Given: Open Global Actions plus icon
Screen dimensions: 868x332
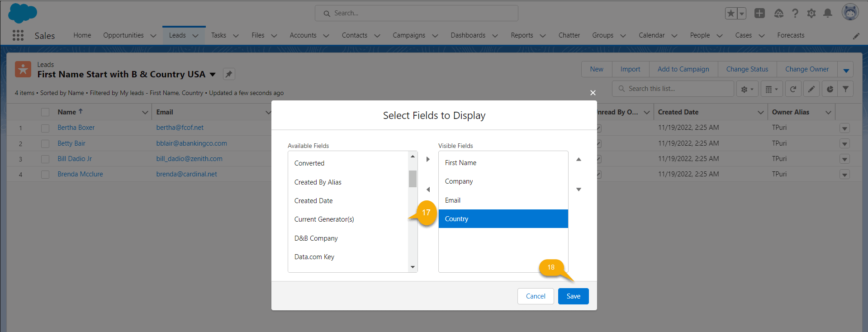Looking at the screenshot, I should click(x=759, y=13).
